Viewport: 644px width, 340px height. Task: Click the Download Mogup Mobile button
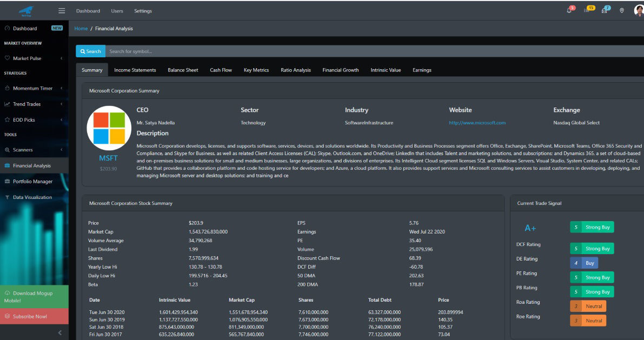[x=35, y=297]
